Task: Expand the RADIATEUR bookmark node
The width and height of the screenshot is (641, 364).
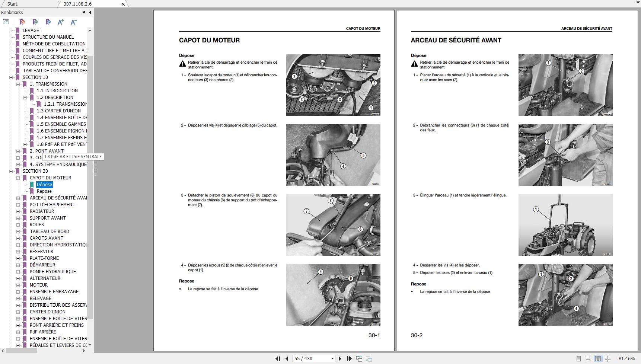Action: pyautogui.click(x=18, y=211)
